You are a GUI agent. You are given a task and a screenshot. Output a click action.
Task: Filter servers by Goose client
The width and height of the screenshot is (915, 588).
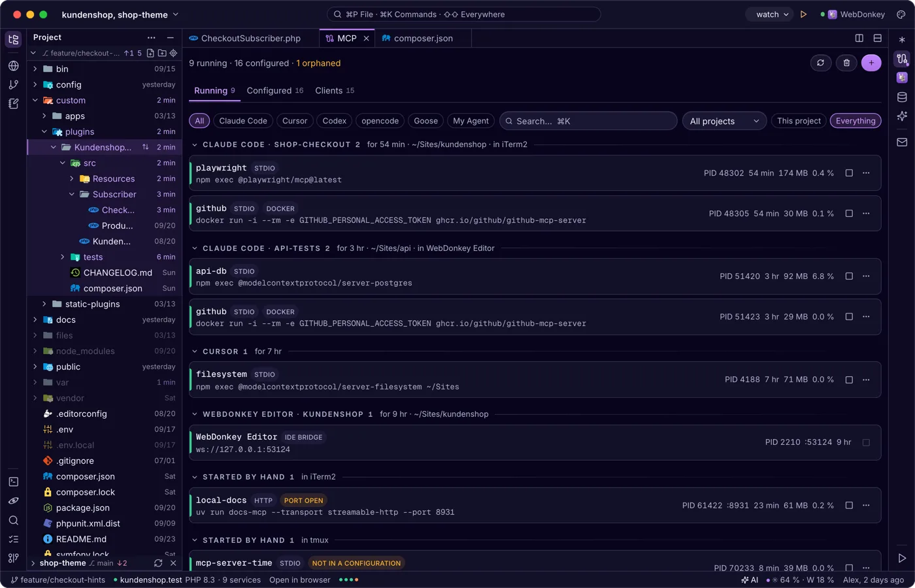point(425,121)
